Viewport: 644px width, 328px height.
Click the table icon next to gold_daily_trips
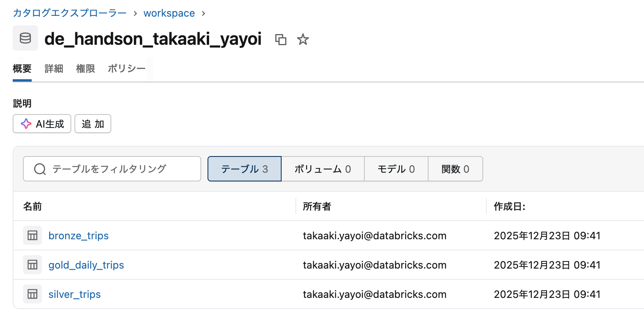(x=32, y=265)
